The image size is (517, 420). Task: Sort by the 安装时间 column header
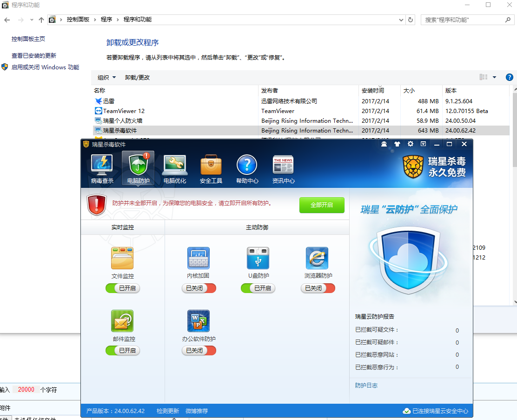point(380,90)
